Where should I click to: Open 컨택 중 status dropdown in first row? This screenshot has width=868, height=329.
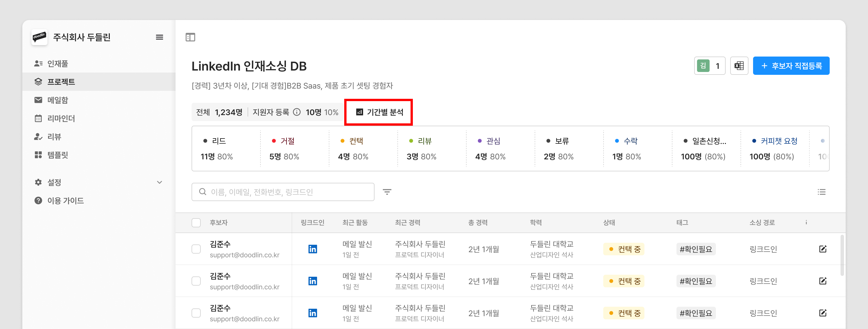[624, 249]
